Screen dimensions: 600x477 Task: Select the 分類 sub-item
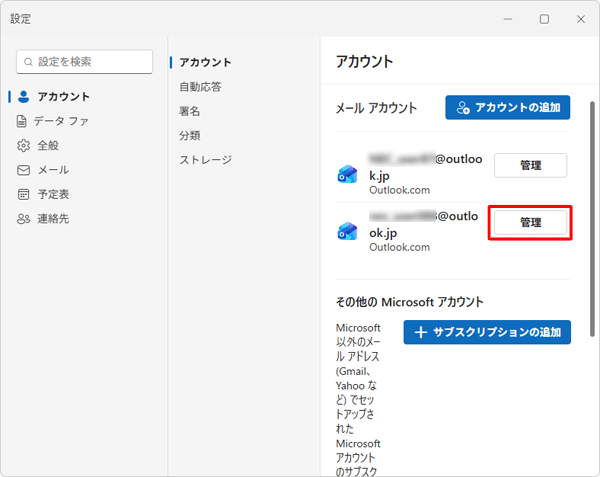[x=190, y=135]
